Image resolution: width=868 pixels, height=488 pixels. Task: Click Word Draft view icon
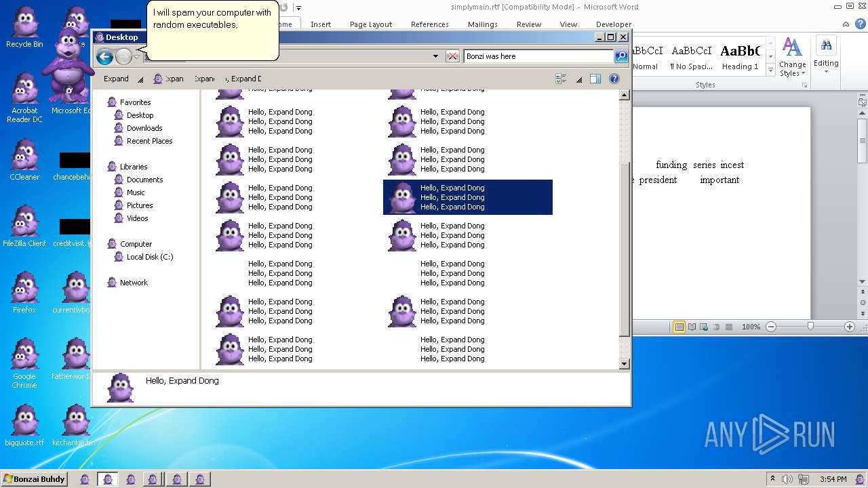tap(729, 327)
